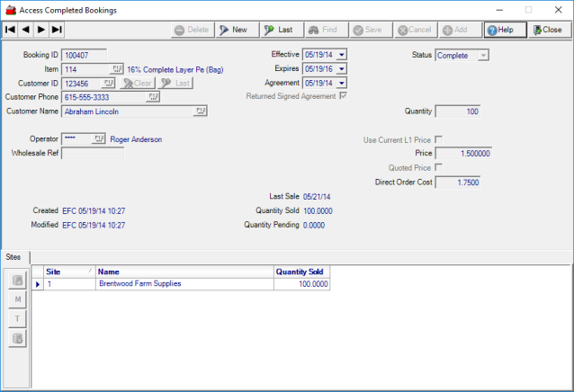574x392 pixels.
Task: Open the Status dropdown
Action: 483,55
